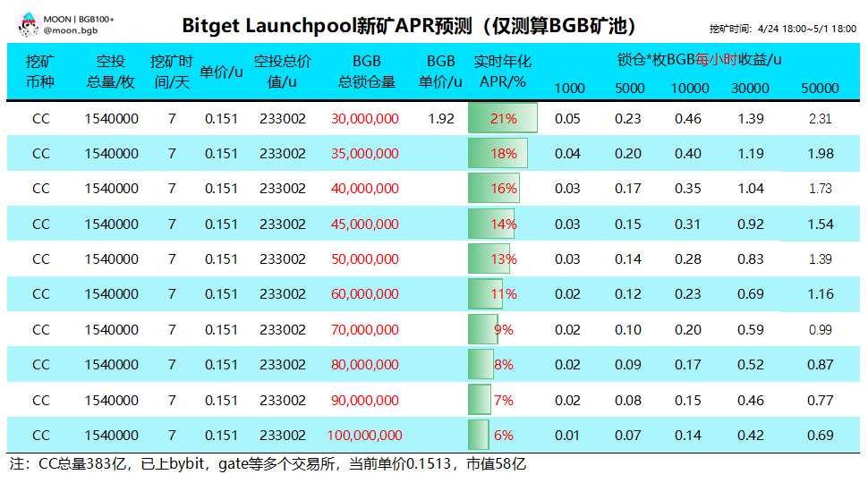This screenshot has width=868, height=483.
Task: Click the 45,000,000 lock amount cell
Action: coord(365,225)
